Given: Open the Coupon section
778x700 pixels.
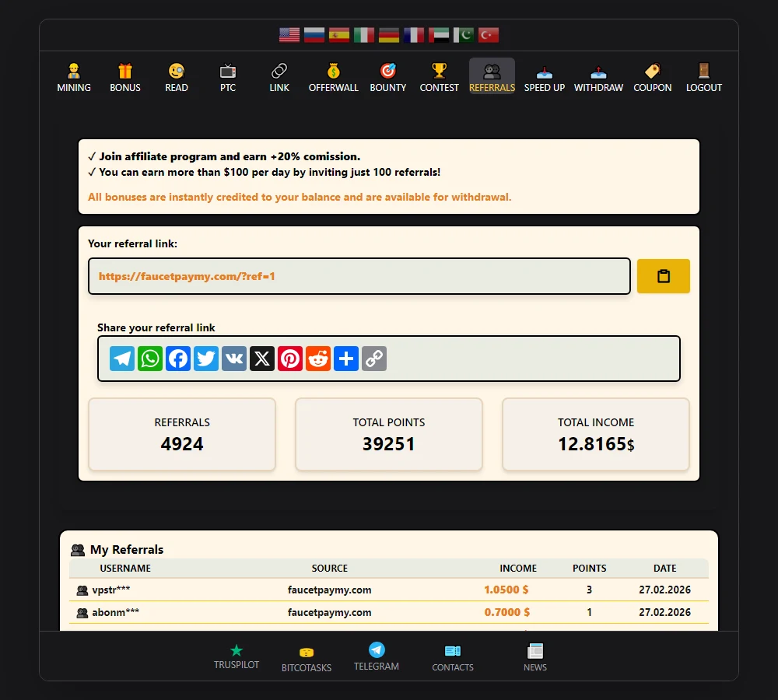Looking at the screenshot, I should [653, 78].
